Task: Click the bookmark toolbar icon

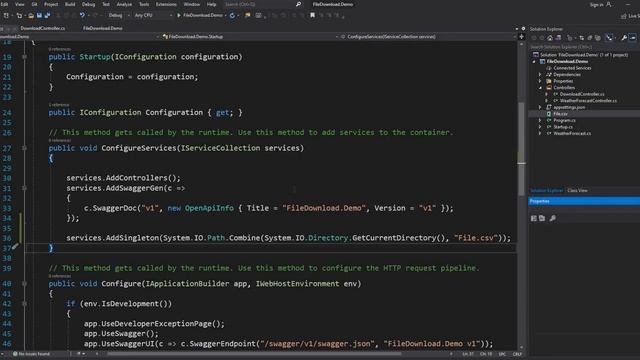Action: click(x=312, y=16)
